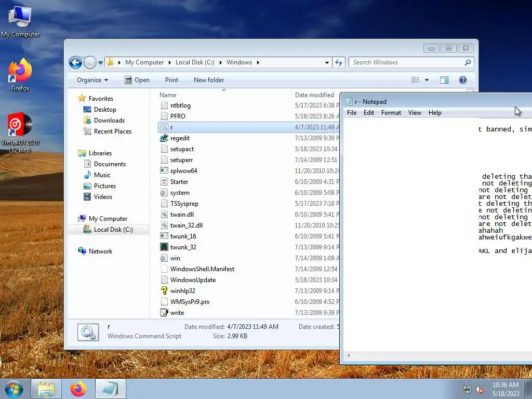This screenshot has height=399, width=532.
Task: Open VirtualDJ 2020 desktop shortcut
Action: pos(20,132)
